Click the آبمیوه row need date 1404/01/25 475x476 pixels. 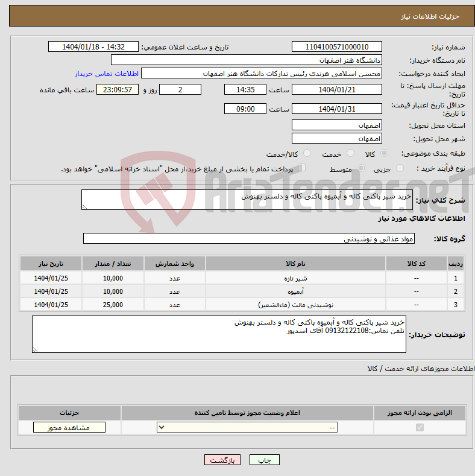click(51, 291)
